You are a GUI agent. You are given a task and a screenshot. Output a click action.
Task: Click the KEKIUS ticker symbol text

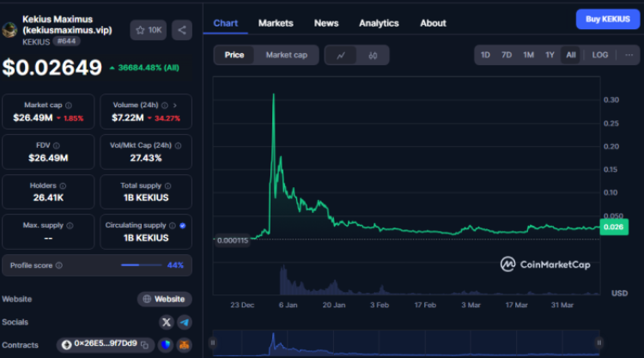point(36,42)
